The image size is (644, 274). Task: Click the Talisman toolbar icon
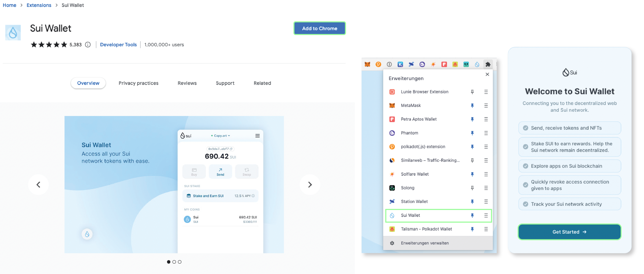[455, 64]
